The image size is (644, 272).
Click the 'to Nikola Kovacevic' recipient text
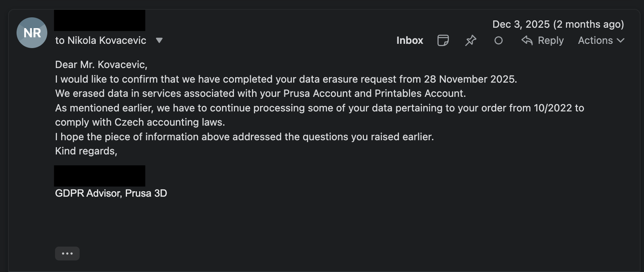click(x=101, y=40)
